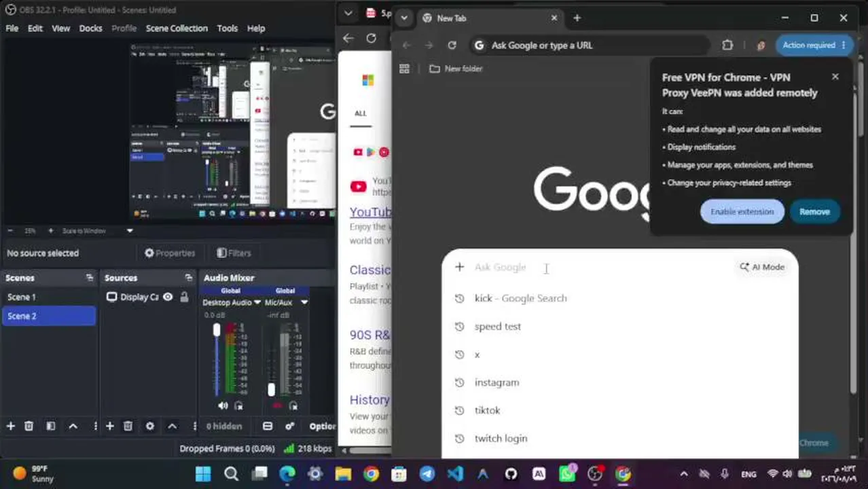
Task: Delete scene using trash icon in Scenes panel
Action: [29, 426]
